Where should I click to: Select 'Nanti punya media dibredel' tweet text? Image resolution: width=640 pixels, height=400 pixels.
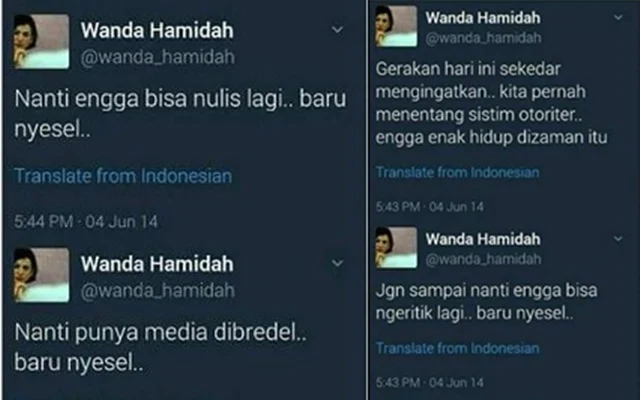pos(160,347)
